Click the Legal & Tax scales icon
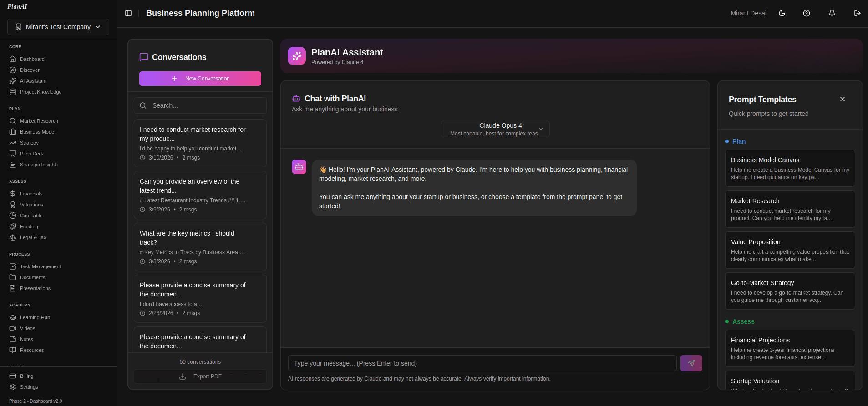This screenshot has width=868, height=406. pos(13,237)
